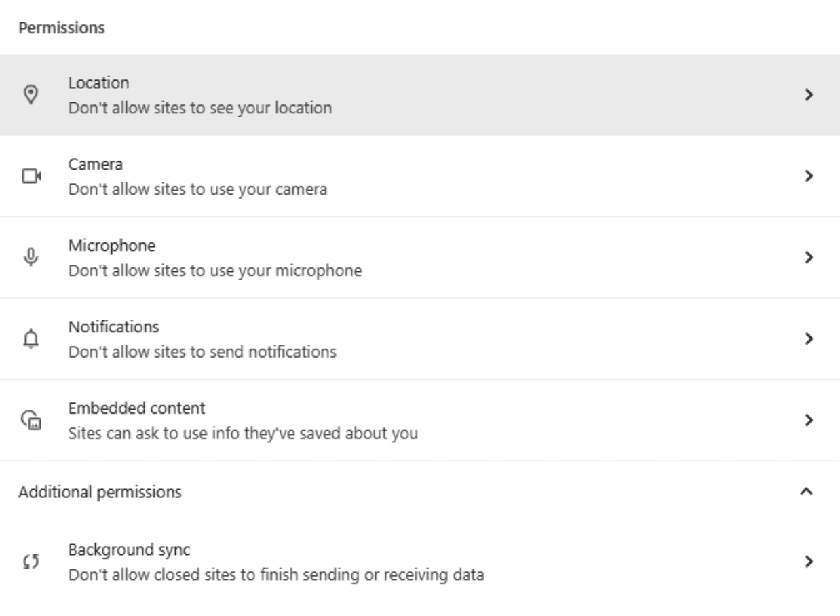Click the Microphone icon
This screenshot has width=840, height=616.
coord(31,258)
